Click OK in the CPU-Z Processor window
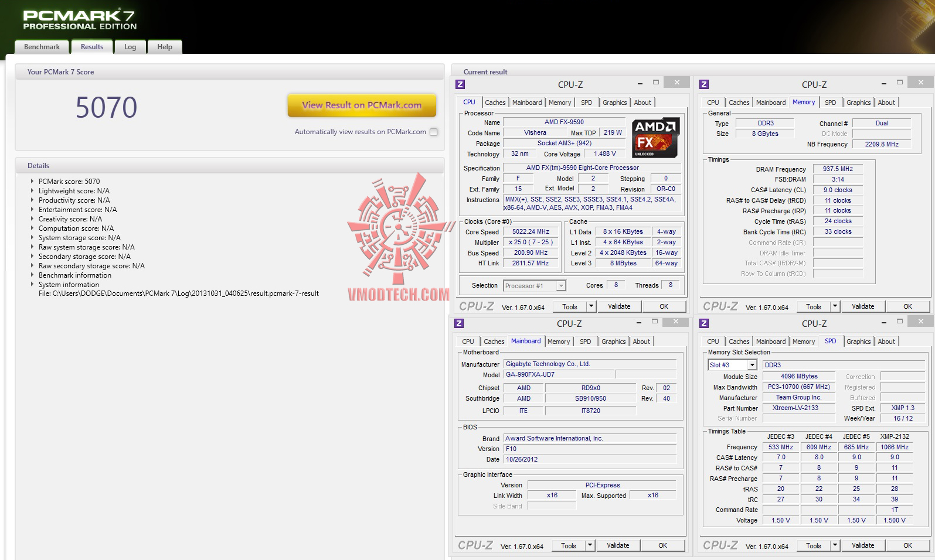Screen dimensions: 935x560 664,306
